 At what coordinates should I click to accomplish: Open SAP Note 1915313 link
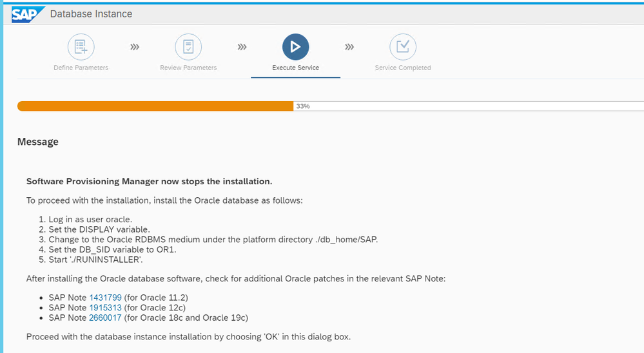pos(106,308)
